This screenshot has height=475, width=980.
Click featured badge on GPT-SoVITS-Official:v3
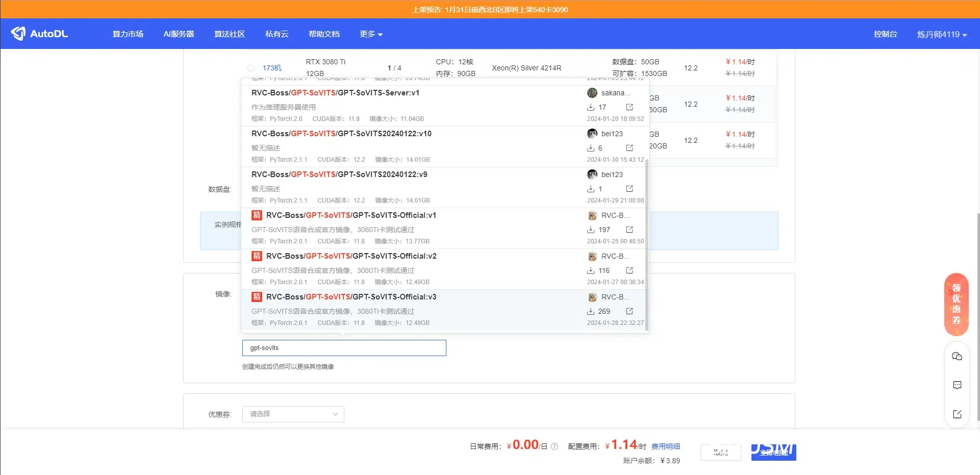(257, 297)
